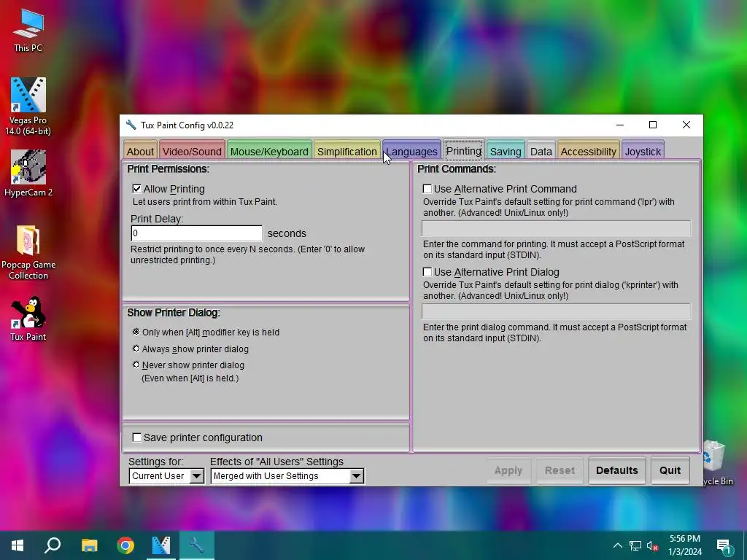
Task: Click the Quit button
Action: 670,470
